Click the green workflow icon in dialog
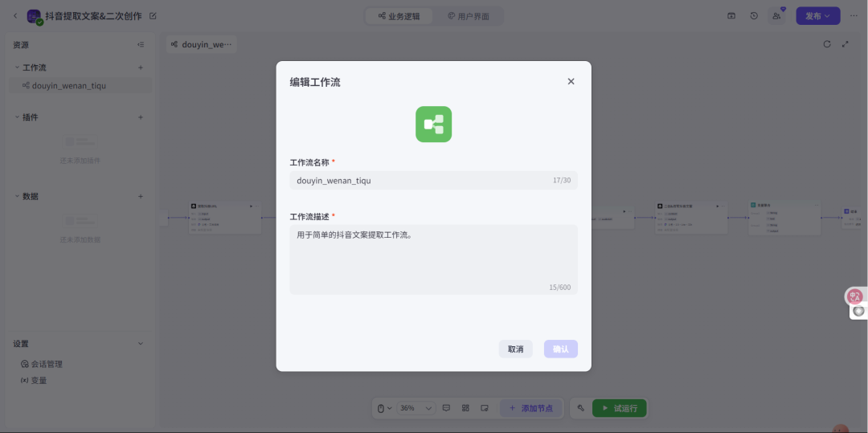The height and width of the screenshot is (433, 868). coord(433,124)
